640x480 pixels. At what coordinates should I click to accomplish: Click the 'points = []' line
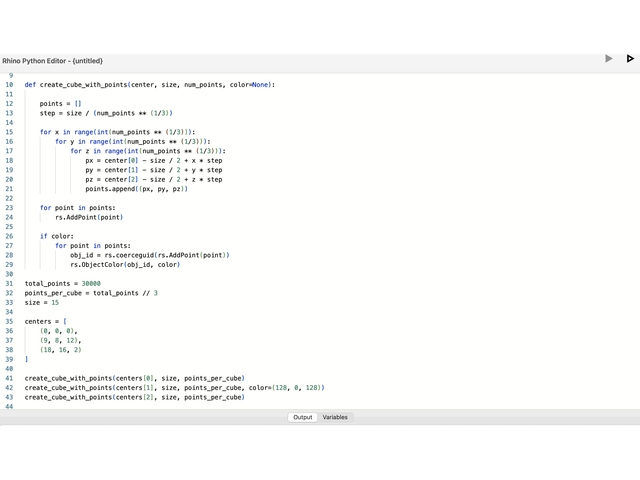tap(60, 104)
